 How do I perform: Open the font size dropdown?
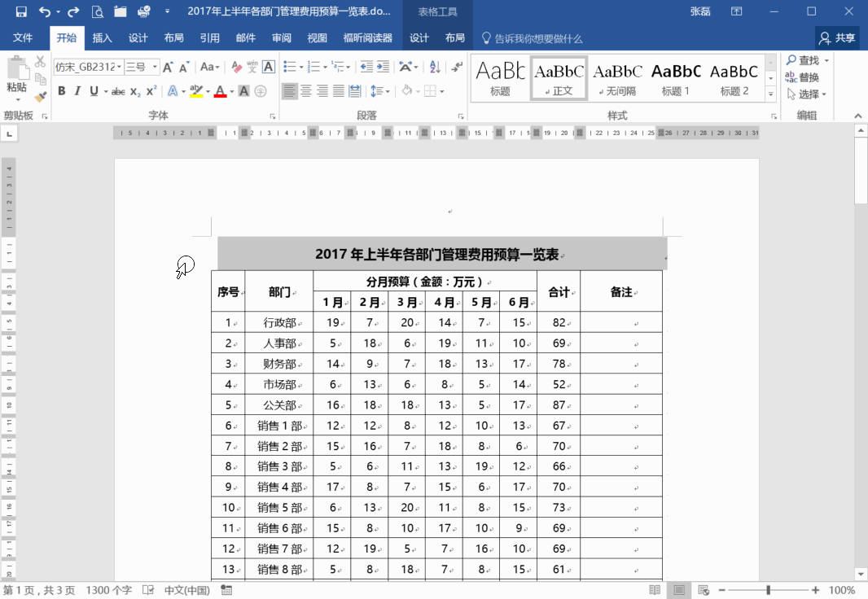click(x=155, y=66)
